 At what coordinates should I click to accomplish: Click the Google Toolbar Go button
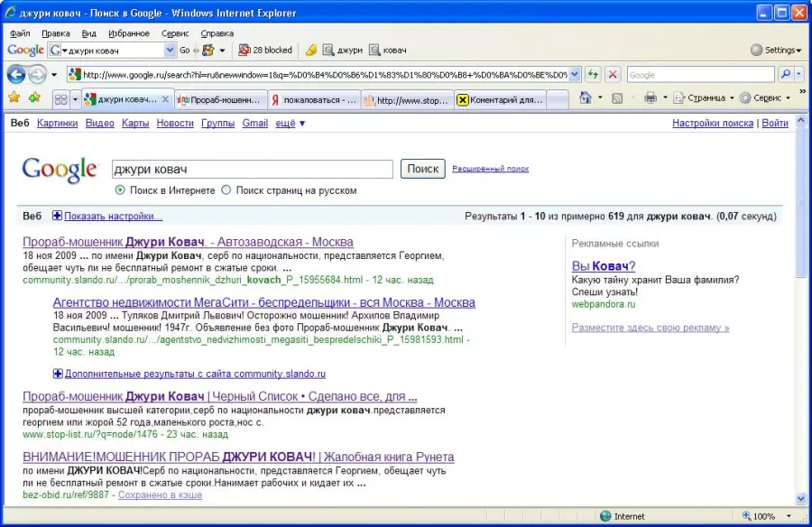pyautogui.click(x=185, y=51)
